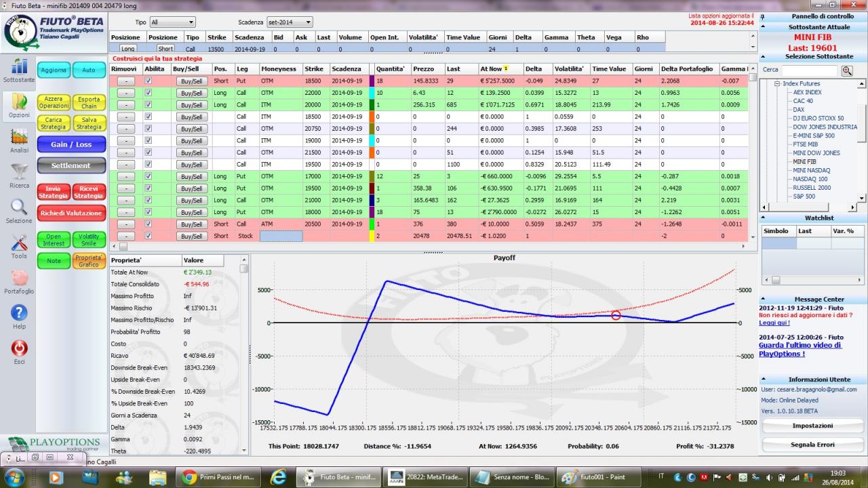Open the Scadenza set-2014 dropdown
This screenshot has width=868, height=488.
[x=290, y=22]
